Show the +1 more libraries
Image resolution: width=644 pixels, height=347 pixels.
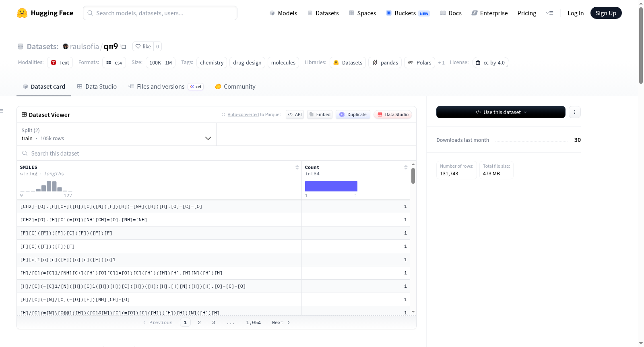point(441,62)
